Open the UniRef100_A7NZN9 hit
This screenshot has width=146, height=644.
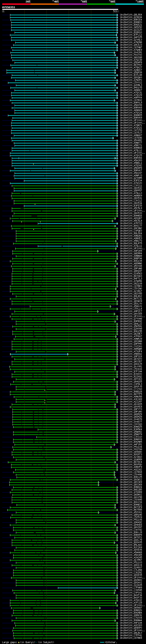coord(131,42)
